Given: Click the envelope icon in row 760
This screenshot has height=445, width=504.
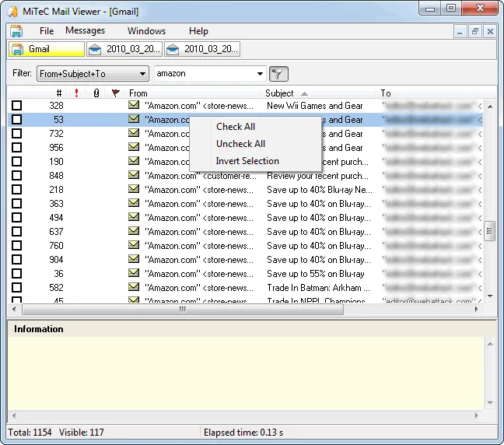Looking at the screenshot, I should pos(134,245).
